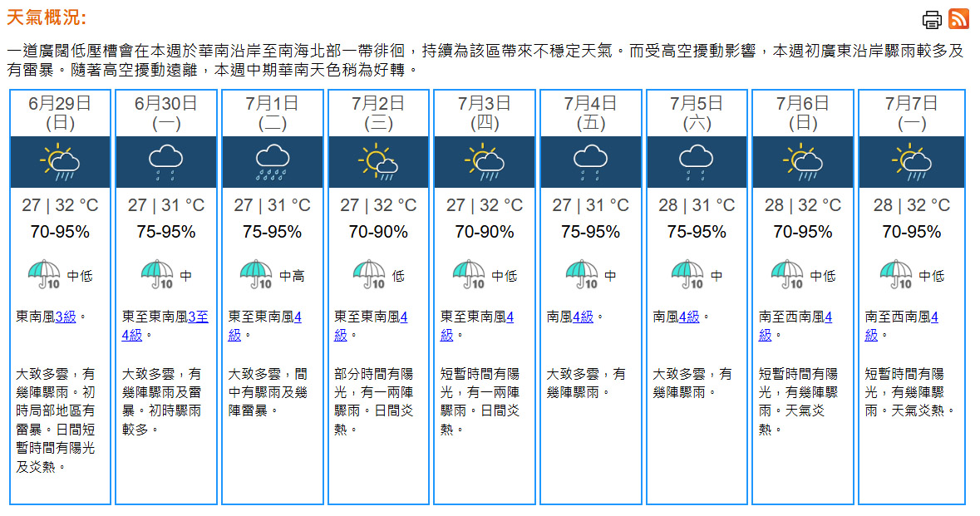Click the printer icon
The image size is (980, 516).
[x=931, y=20]
